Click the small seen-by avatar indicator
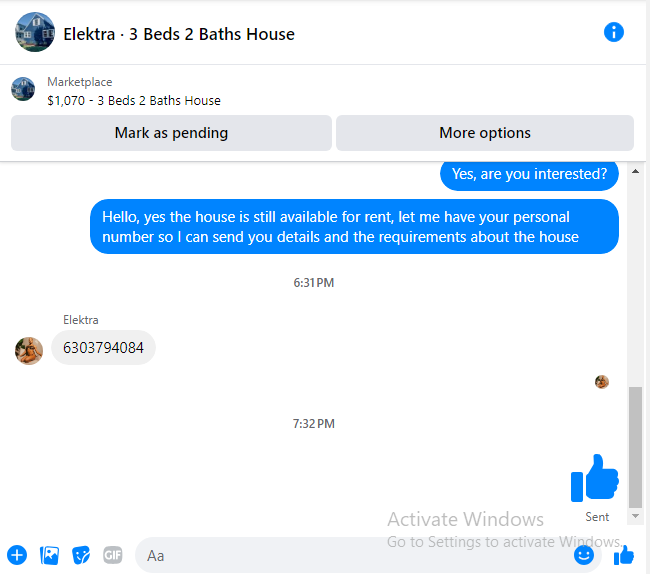Viewport: 650px width, 574px height. coord(601,382)
